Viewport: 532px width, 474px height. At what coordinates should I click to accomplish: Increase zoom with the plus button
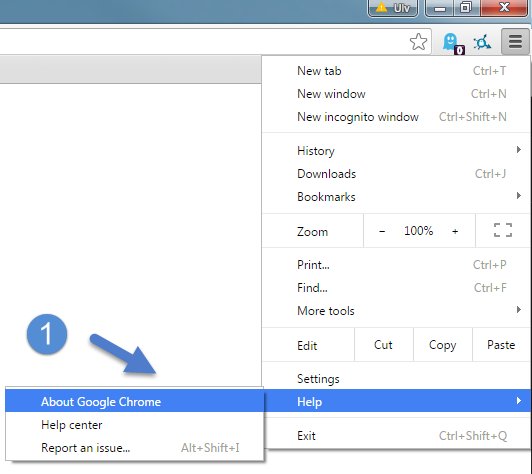coord(455,231)
